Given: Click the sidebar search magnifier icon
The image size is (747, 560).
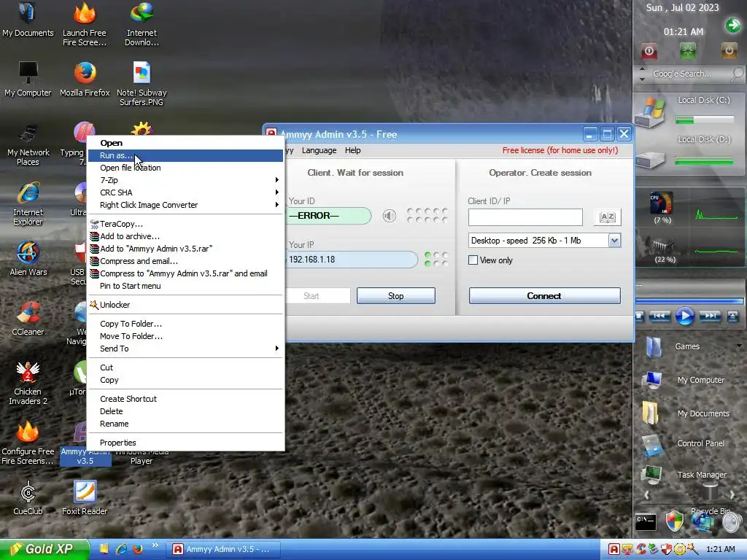Looking at the screenshot, I should tap(737, 74).
